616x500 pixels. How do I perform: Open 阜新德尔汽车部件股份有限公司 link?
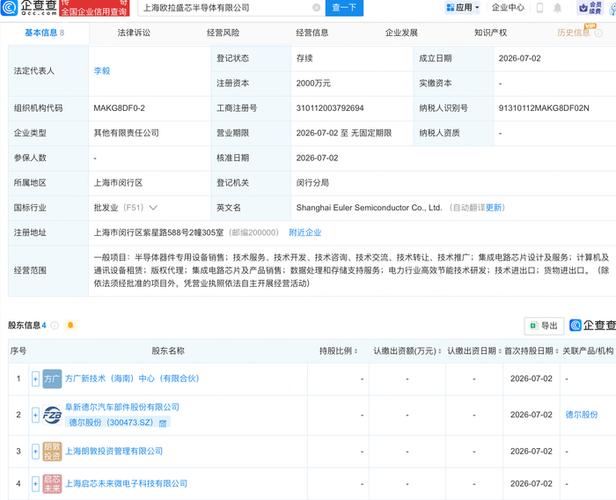pos(122,407)
